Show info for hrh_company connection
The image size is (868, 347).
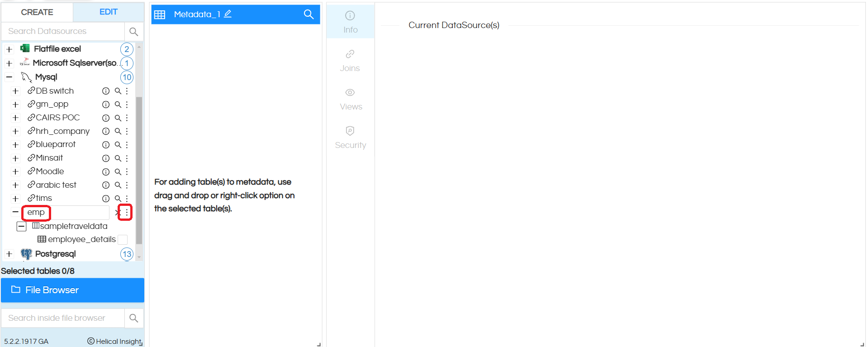pyautogui.click(x=106, y=131)
